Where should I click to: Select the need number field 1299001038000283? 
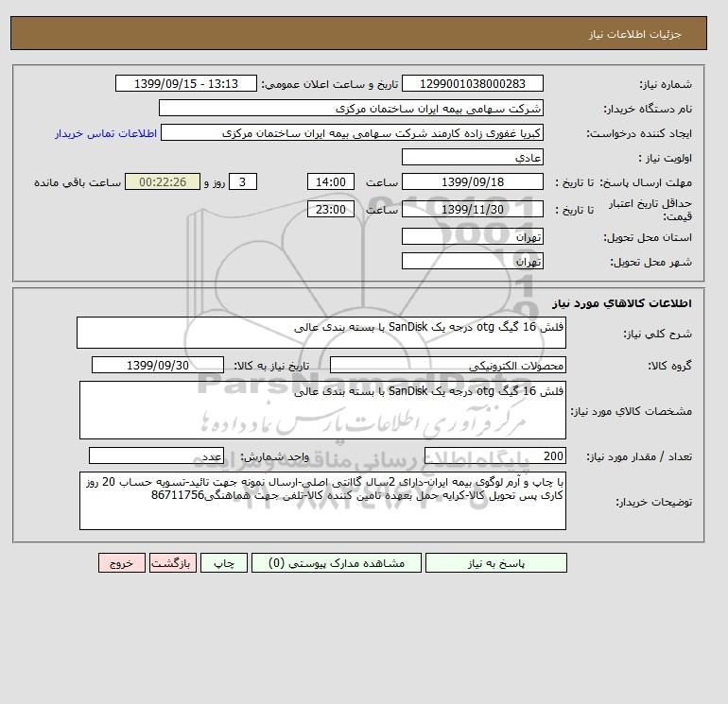coord(472,83)
